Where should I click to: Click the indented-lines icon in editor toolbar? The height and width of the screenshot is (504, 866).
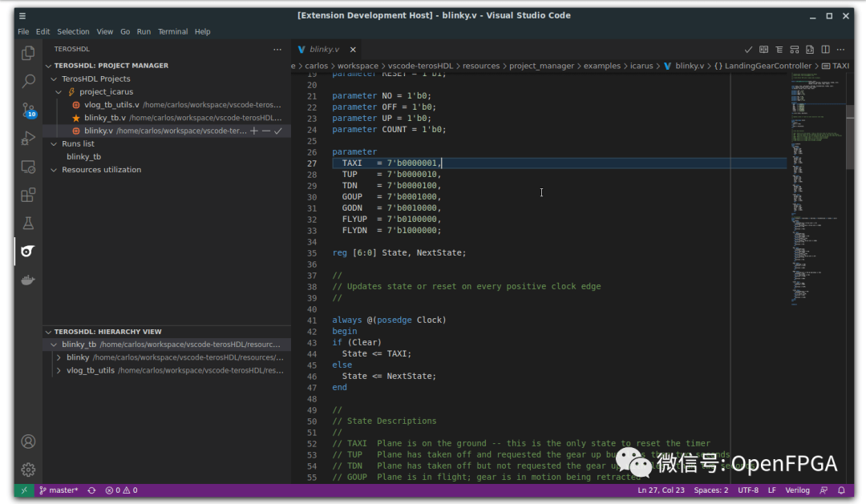coord(779,50)
